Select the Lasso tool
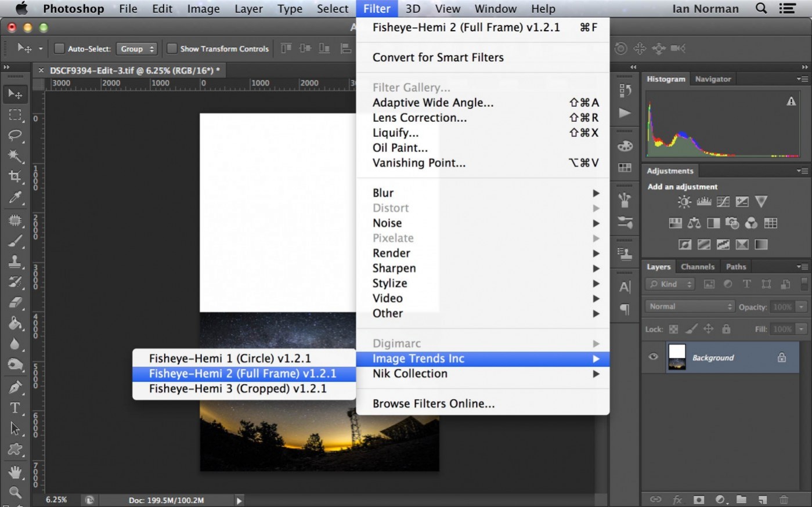The width and height of the screenshot is (812, 507). (15, 136)
